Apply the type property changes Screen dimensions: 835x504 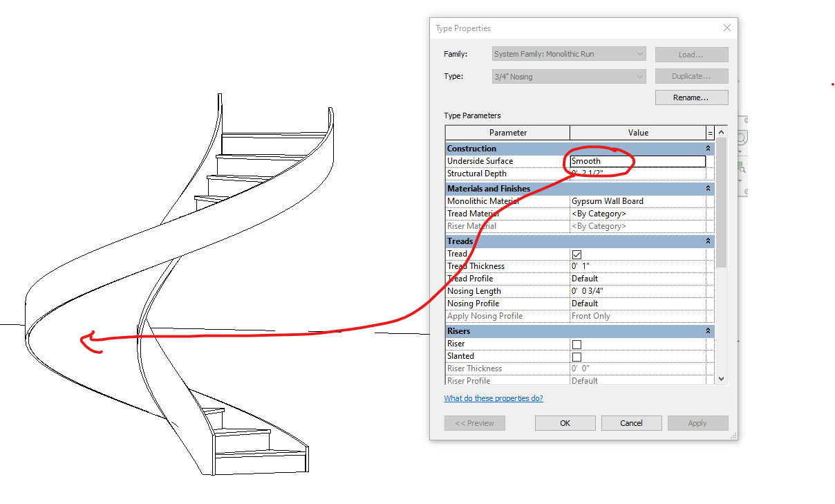pos(697,422)
